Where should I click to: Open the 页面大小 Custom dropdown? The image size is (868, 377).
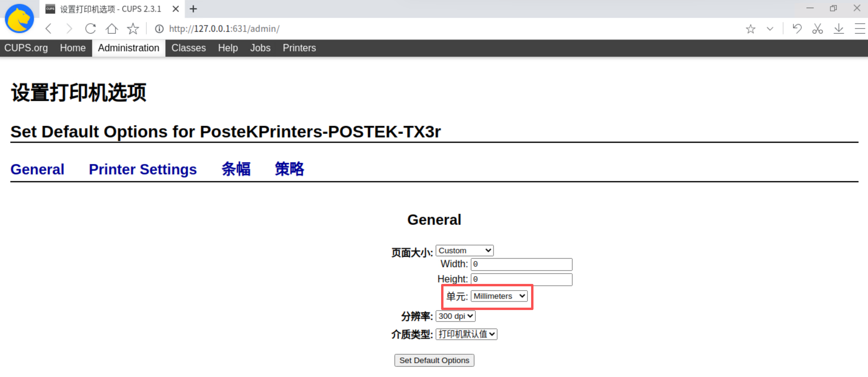pos(465,250)
